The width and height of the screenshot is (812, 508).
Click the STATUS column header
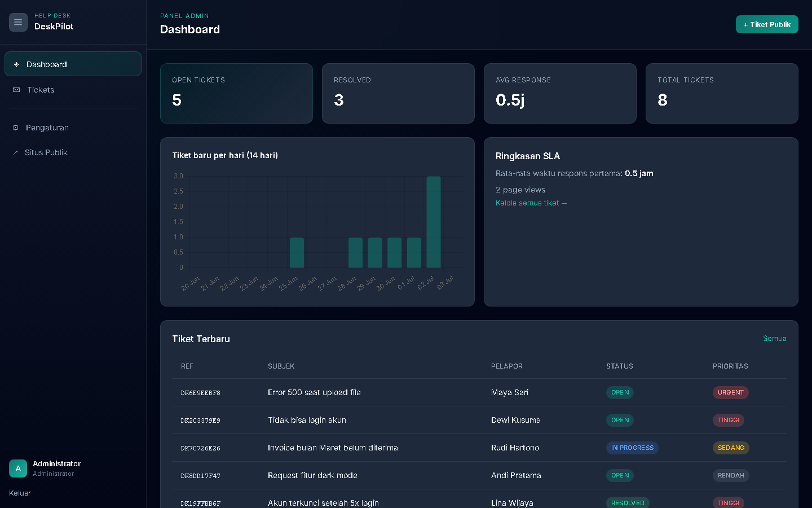click(x=620, y=366)
